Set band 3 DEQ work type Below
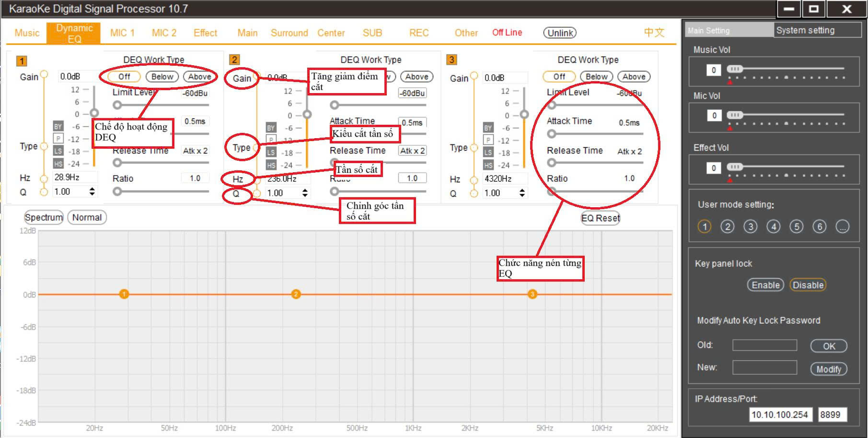Viewport: 868px width, 438px height. pyautogui.click(x=597, y=77)
